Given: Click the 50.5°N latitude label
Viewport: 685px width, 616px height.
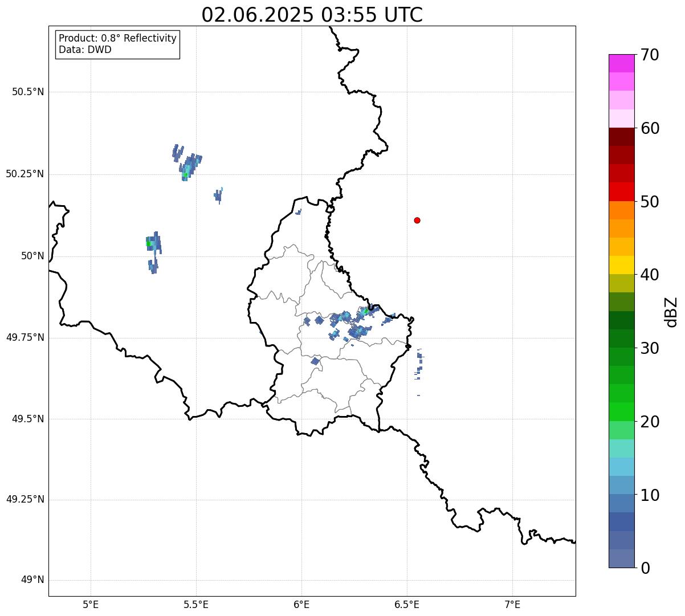Looking at the screenshot, I should click(28, 92).
